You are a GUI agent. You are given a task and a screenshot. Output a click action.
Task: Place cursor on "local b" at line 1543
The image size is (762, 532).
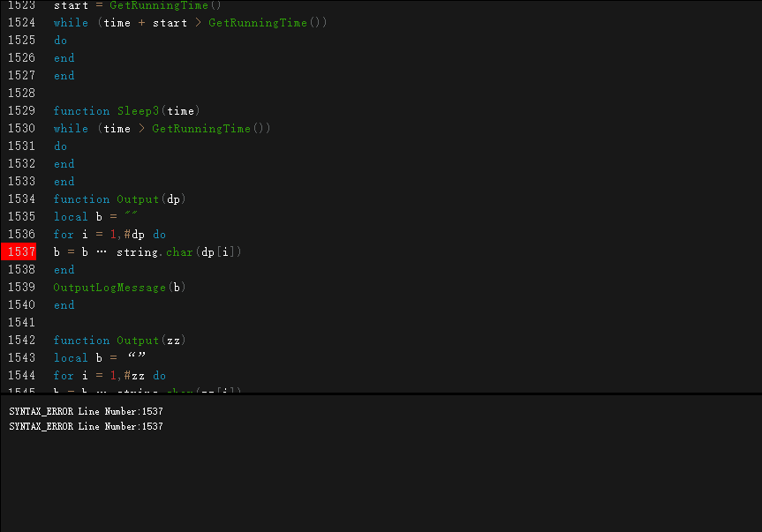coord(71,358)
